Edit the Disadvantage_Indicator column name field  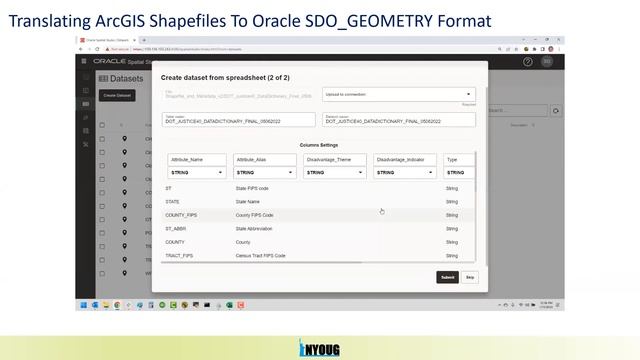(x=404, y=160)
